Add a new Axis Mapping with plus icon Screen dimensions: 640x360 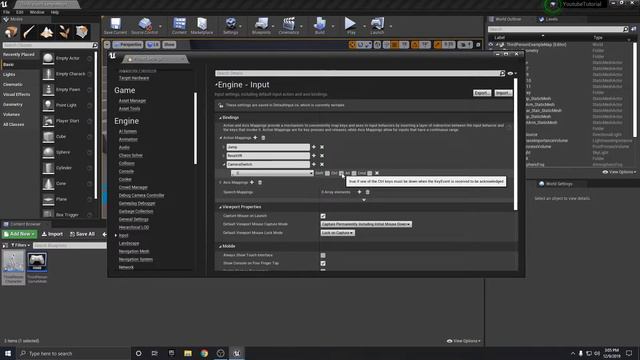252,182
